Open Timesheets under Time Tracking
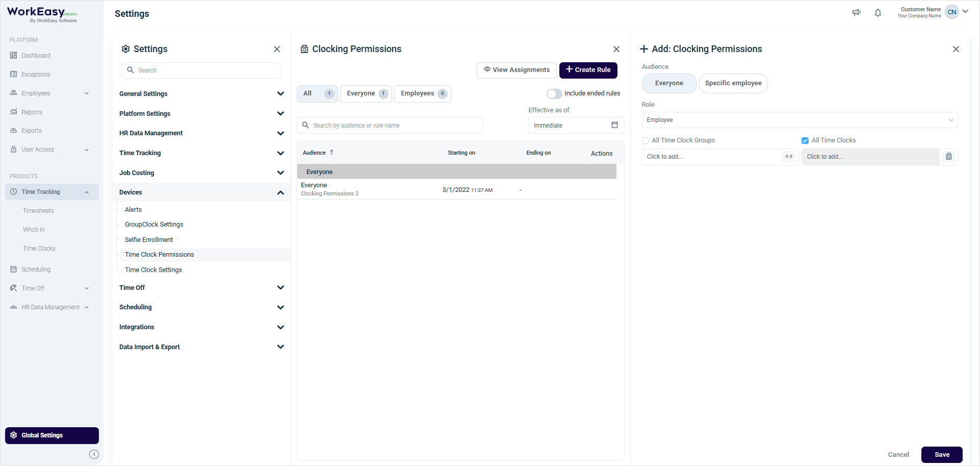 coord(38,211)
